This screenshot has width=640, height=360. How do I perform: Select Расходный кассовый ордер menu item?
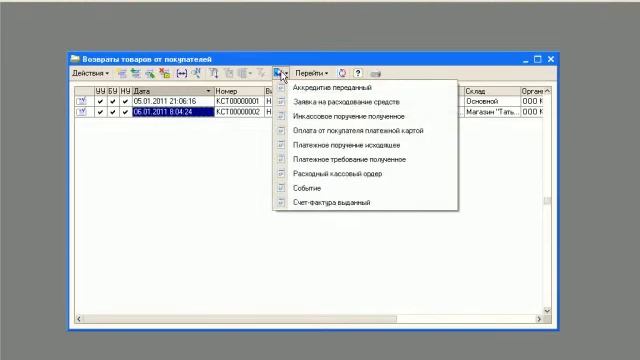point(365,173)
